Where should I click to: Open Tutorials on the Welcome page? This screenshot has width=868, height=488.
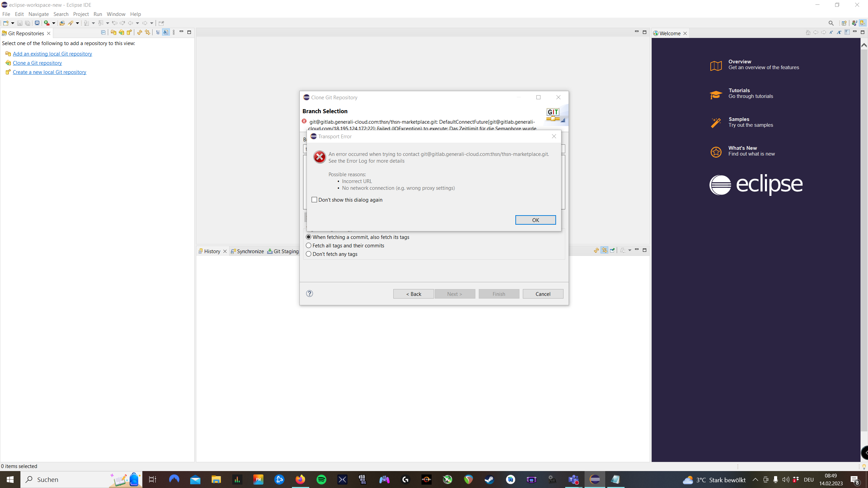(742, 94)
